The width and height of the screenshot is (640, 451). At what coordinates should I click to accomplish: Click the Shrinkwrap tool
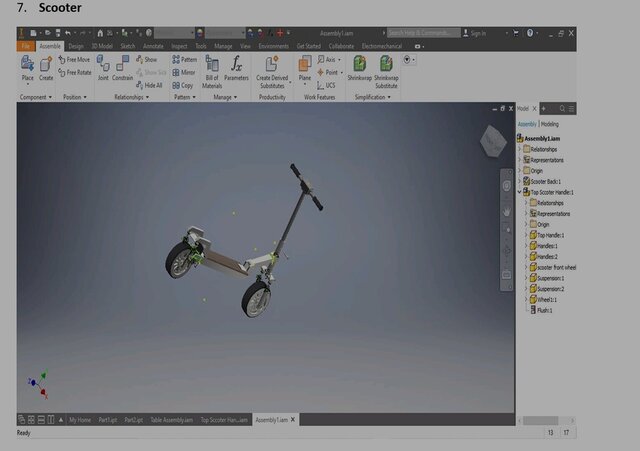tap(360, 68)
